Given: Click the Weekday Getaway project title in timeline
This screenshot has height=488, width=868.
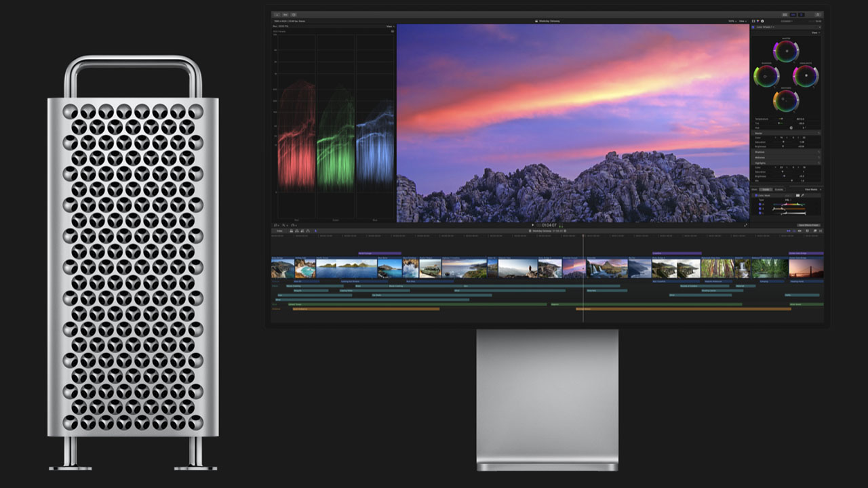Looking at the screenshot, I should [542, 230].
